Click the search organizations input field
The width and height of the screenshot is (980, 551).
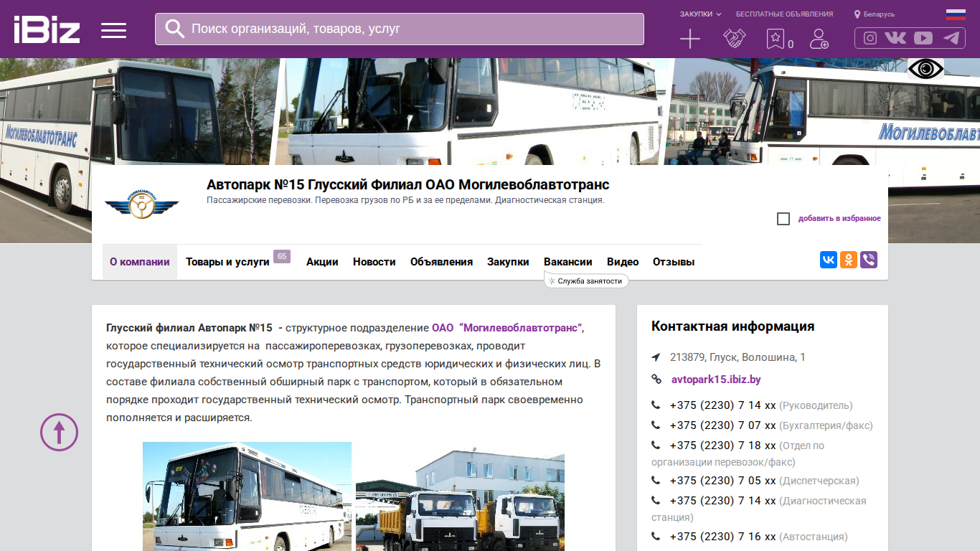pos(400,29)
